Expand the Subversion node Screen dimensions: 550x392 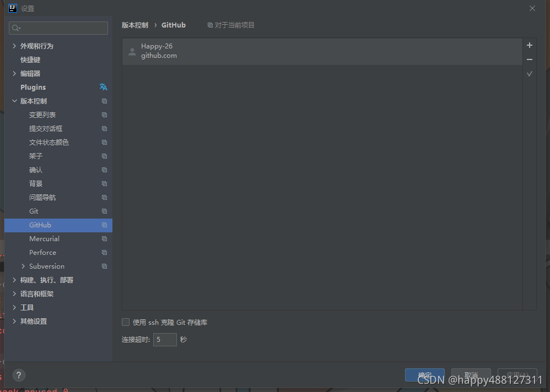point(23,266)
